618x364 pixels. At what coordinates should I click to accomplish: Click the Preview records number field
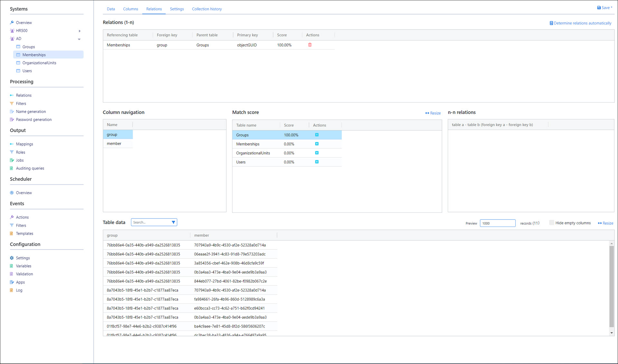coord(497,223)
